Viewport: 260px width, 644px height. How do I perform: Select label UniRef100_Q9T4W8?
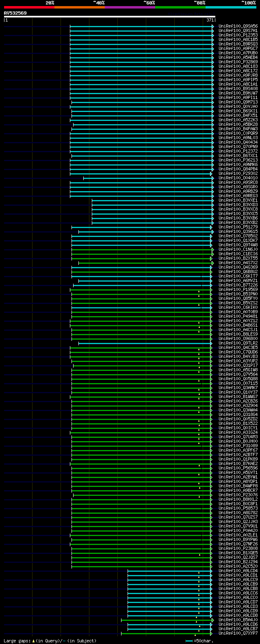[238, 245]
